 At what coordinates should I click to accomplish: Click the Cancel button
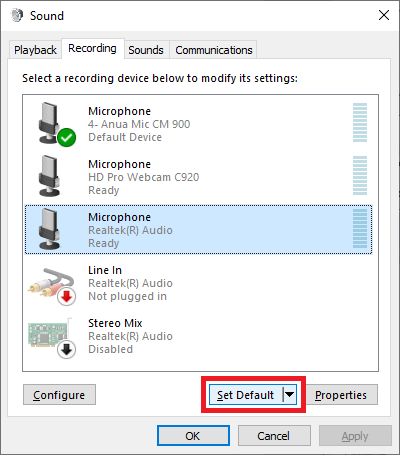(274, 436)
